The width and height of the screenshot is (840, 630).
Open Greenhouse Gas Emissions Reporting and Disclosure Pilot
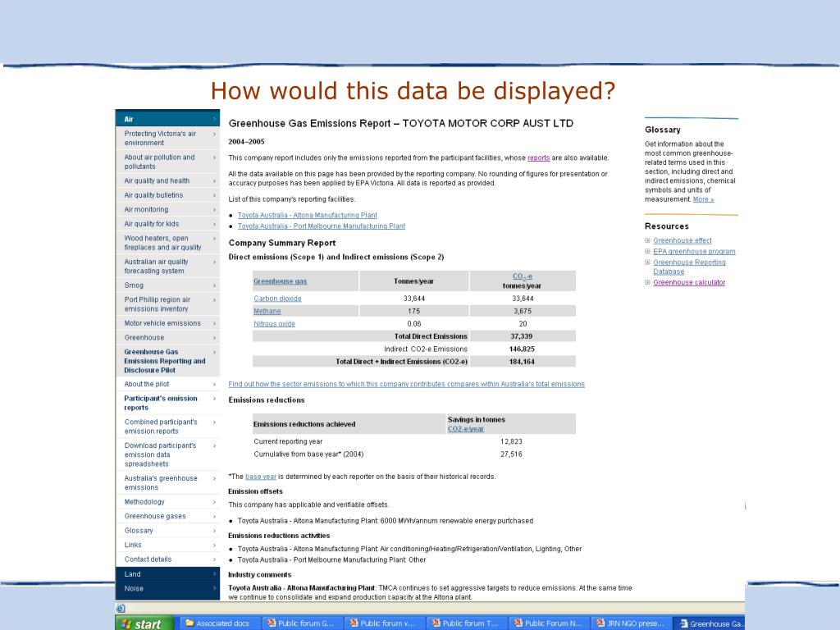167,361
